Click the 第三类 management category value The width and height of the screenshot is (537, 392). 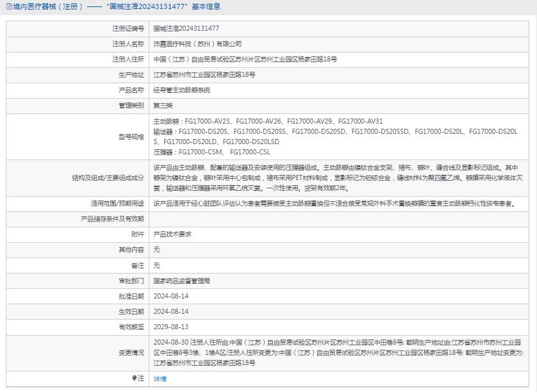pyautogui.click(x=163, y=106)
